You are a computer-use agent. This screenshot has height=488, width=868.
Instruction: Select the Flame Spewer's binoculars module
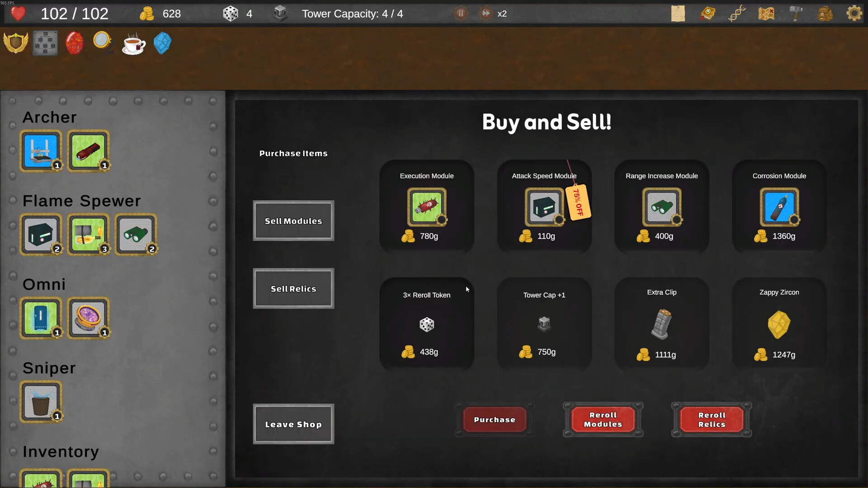(136, 235)
